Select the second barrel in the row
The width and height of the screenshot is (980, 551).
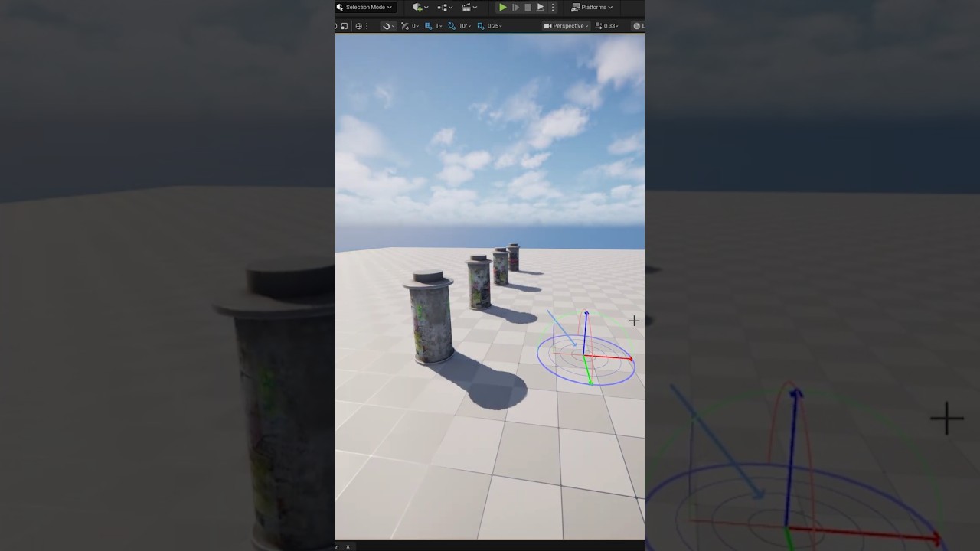[479, 282]
